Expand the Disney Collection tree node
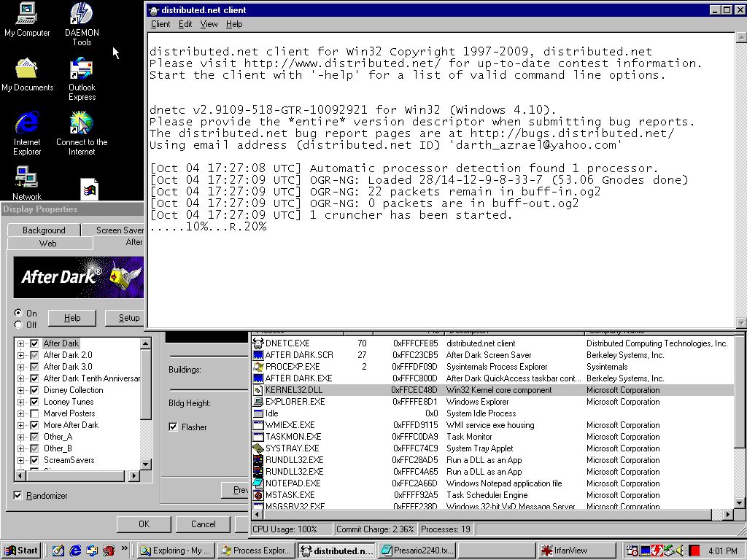 [x=20, y=390]
